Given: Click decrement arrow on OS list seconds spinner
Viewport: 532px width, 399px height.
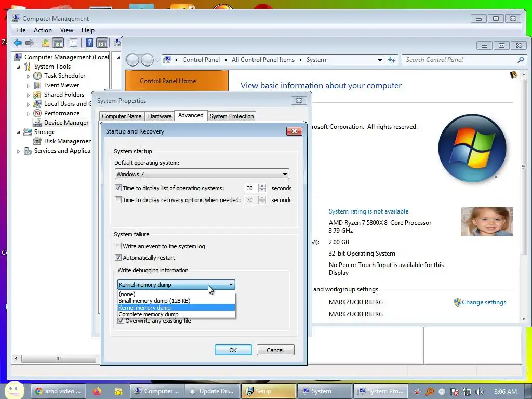Looking at the screenshot, I should click(x=262, y=191).
